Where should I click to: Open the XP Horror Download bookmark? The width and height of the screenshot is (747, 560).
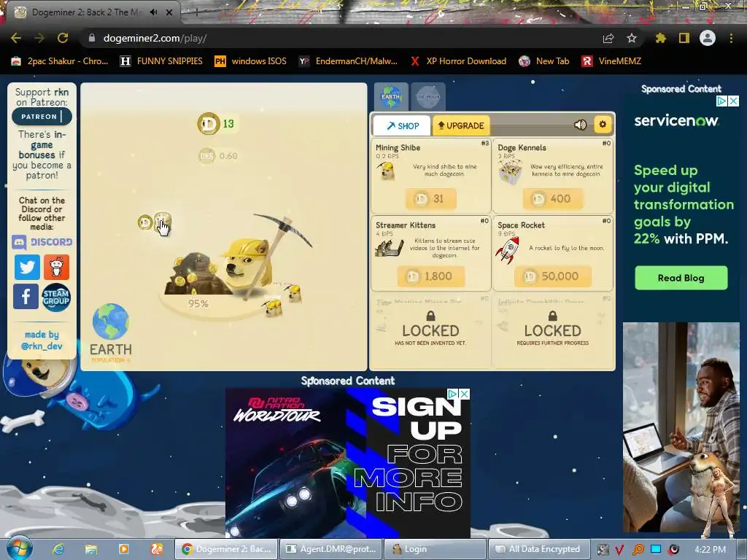[x=458, y=61]
